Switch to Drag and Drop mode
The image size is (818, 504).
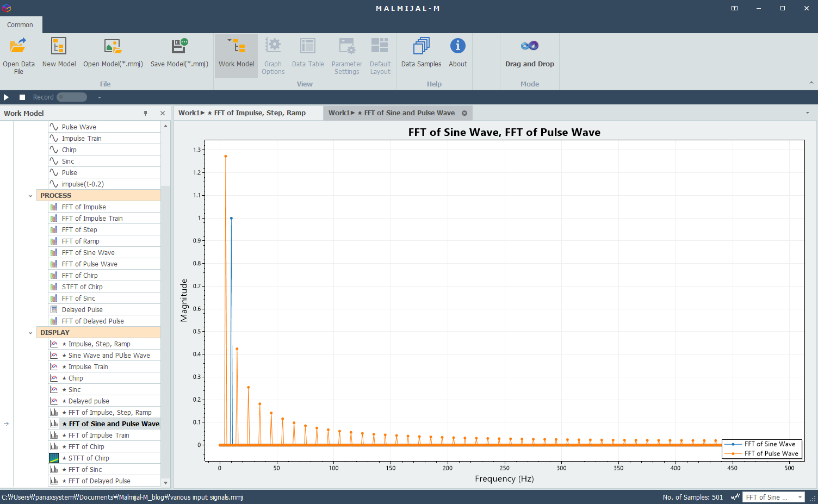pos(530,53)
